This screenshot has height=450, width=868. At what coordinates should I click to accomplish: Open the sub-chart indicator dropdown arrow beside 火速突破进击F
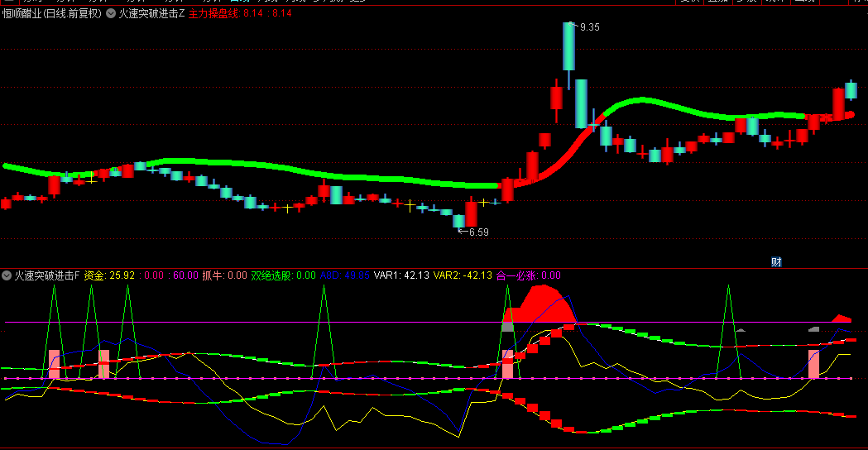pos(7,275)
